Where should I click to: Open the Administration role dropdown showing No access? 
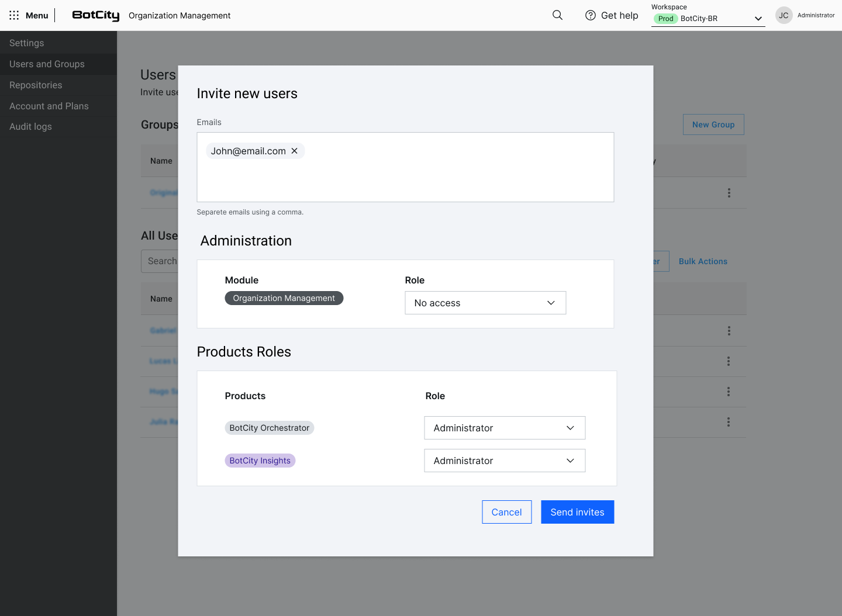click(x=485, y=303)
